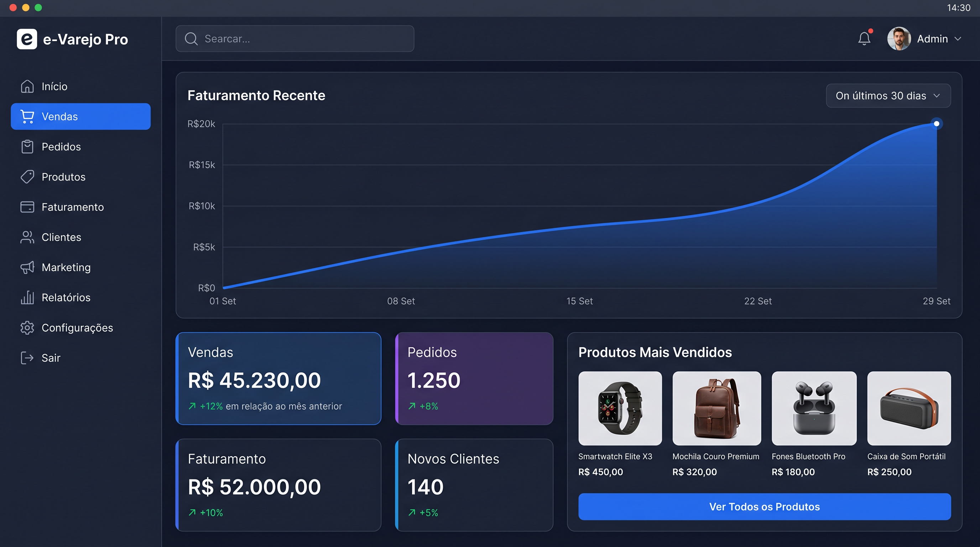980x547 pixels.
Task: Click the search magnifier icon
Action: pyautogui.click(x=191, y=38)
